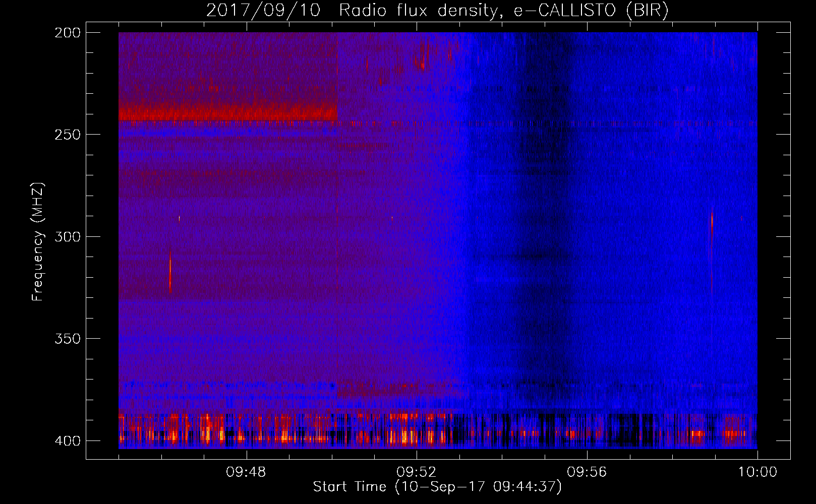
Task: Click the 09:48 time tick label
Action: 246,472
